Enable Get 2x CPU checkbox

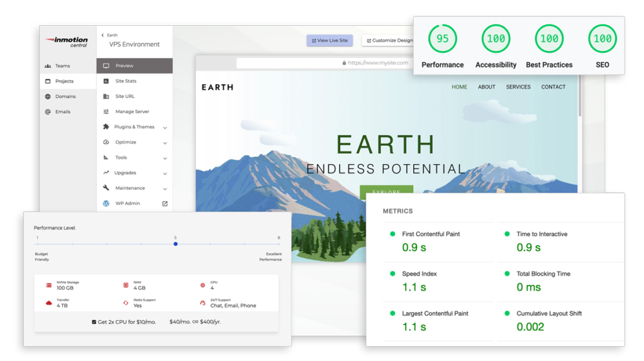coord(94,322)
